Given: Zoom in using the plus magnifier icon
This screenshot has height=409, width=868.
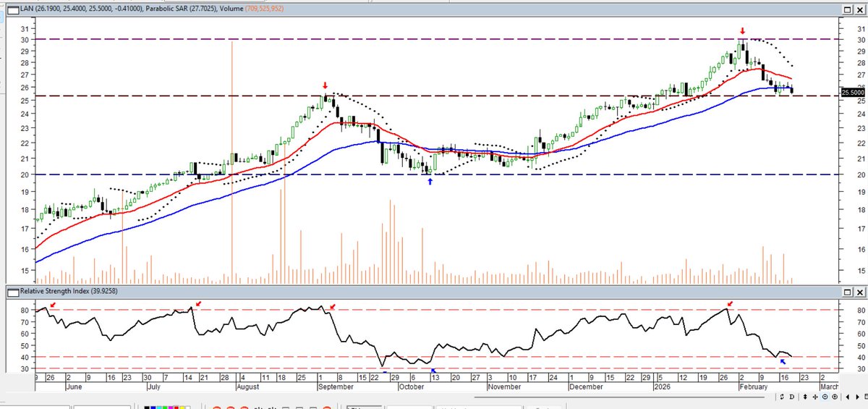Looking at the screenshot, I should (835, 397).
